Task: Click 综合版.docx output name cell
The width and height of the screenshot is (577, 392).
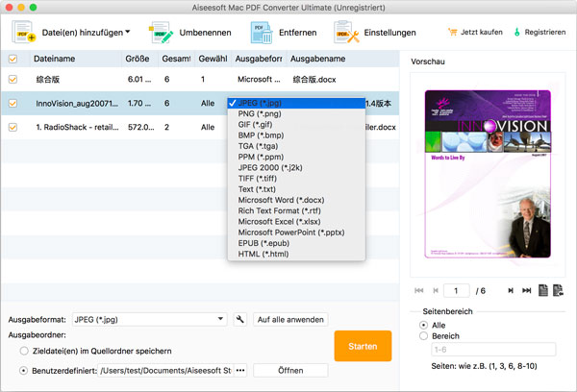Action: pos(314,80)
